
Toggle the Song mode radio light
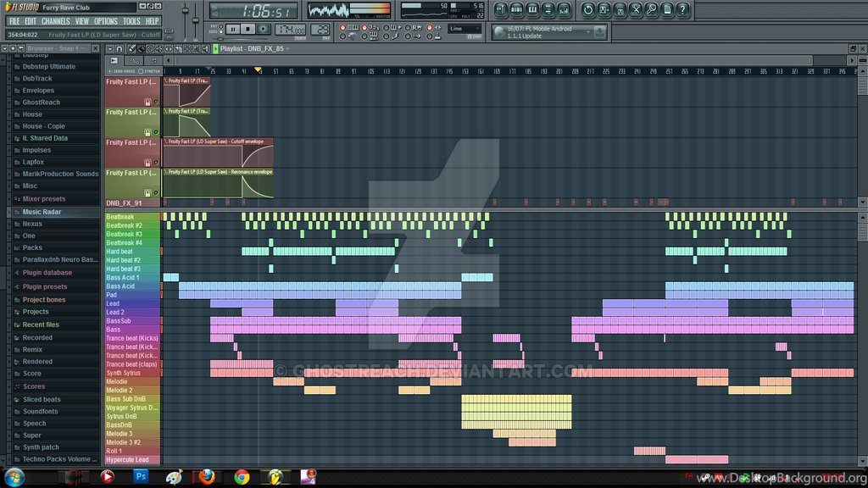(x=221, y=31)
